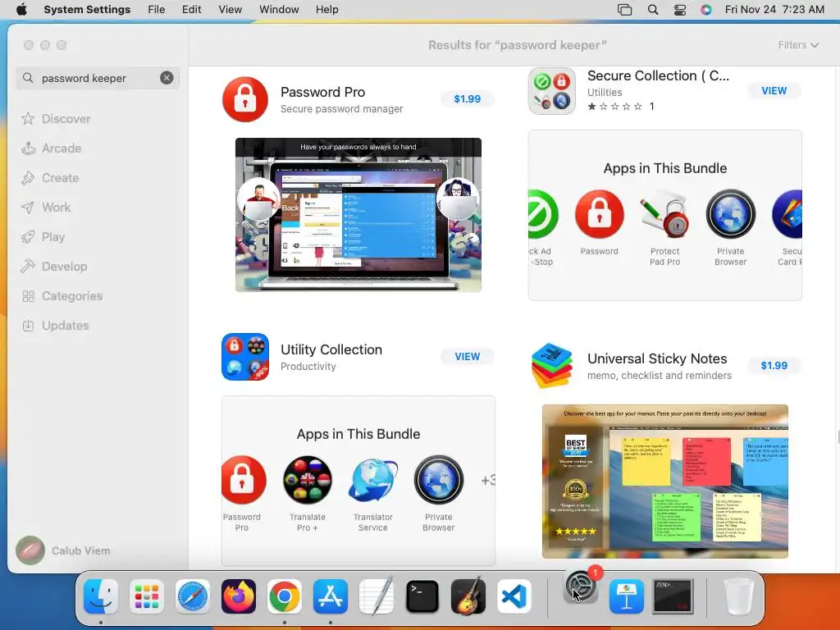Open Updates in the sidebar
Screen dimensions: 840x630
click(x=55, y=325)
